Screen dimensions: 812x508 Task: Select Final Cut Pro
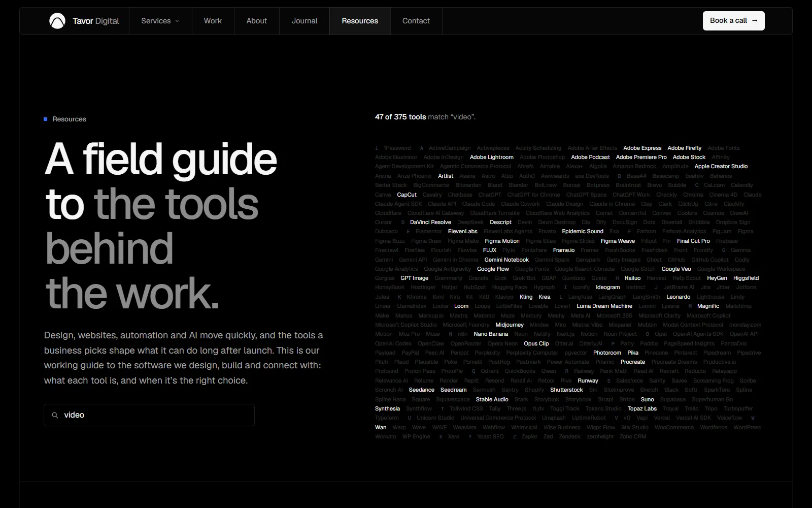coord(693,241)
